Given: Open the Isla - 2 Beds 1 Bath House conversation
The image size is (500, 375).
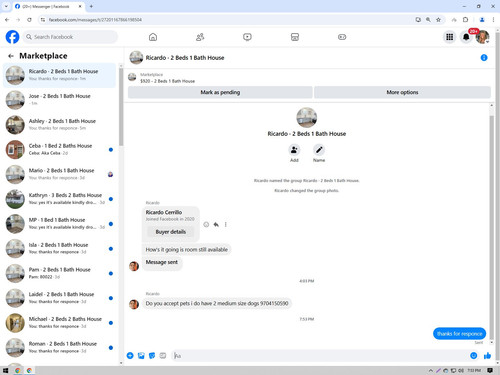Looking at the screenshot, I should pyautogui.click(x=59, y=248).
